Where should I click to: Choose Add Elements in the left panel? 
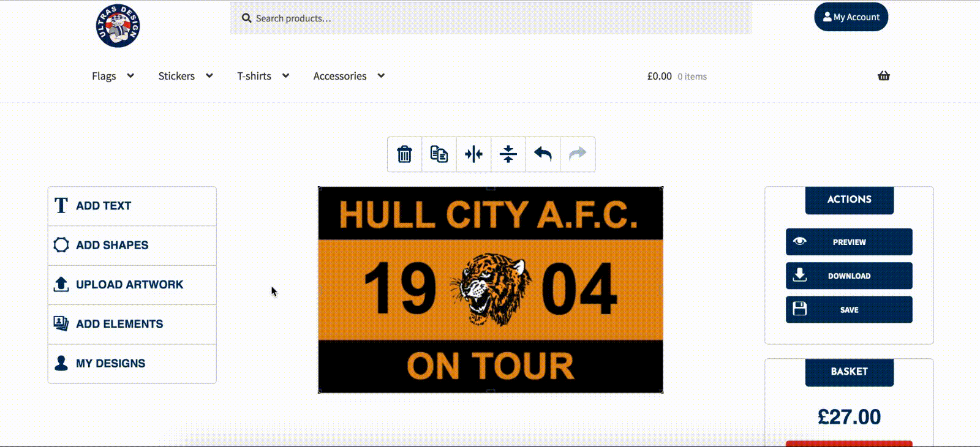132,324
